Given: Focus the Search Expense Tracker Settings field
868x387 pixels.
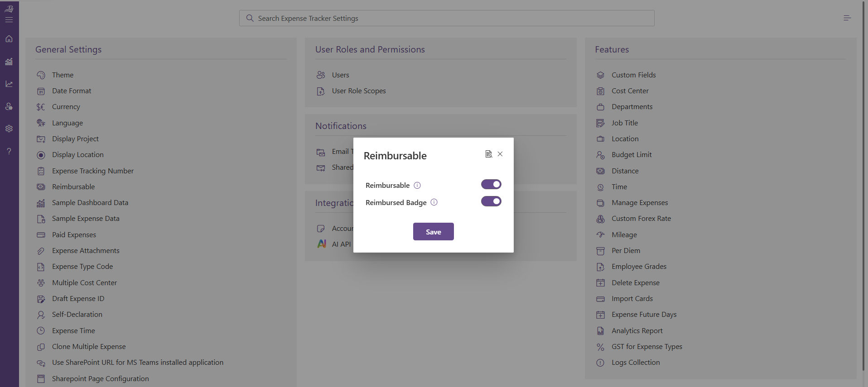Looking at the screenshot, I should [x=446, y=18].
